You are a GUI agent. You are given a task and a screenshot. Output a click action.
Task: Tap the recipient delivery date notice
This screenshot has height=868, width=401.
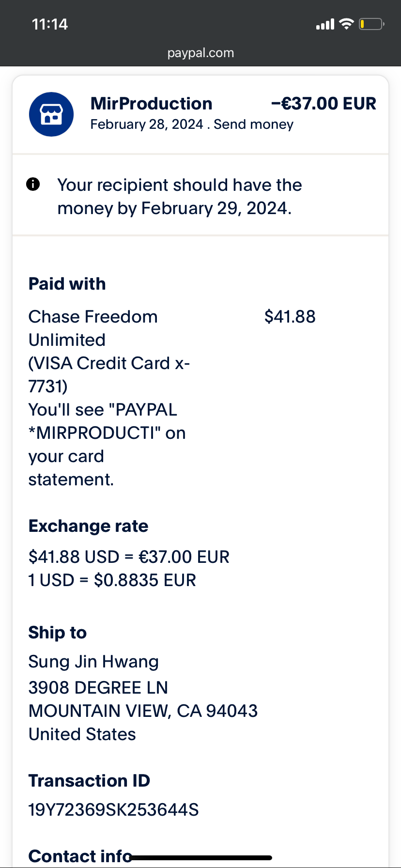(179, 196)
